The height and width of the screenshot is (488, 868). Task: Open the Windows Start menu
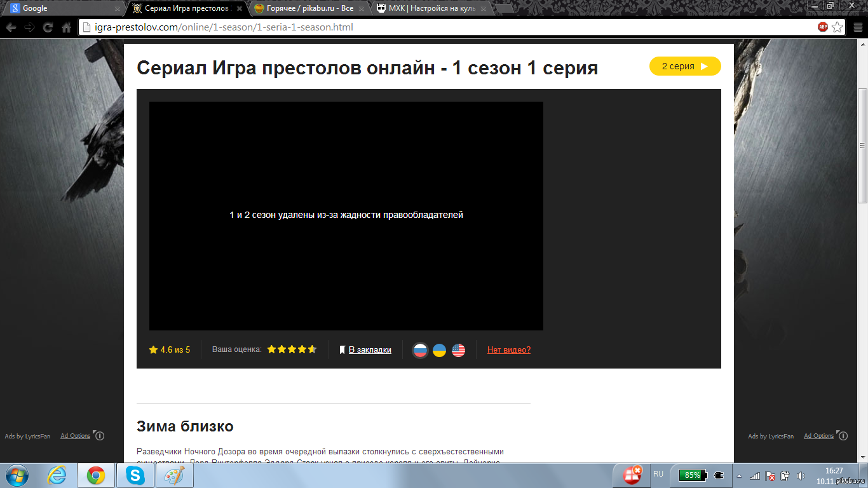pyautogui.click(x=17, y=475)
